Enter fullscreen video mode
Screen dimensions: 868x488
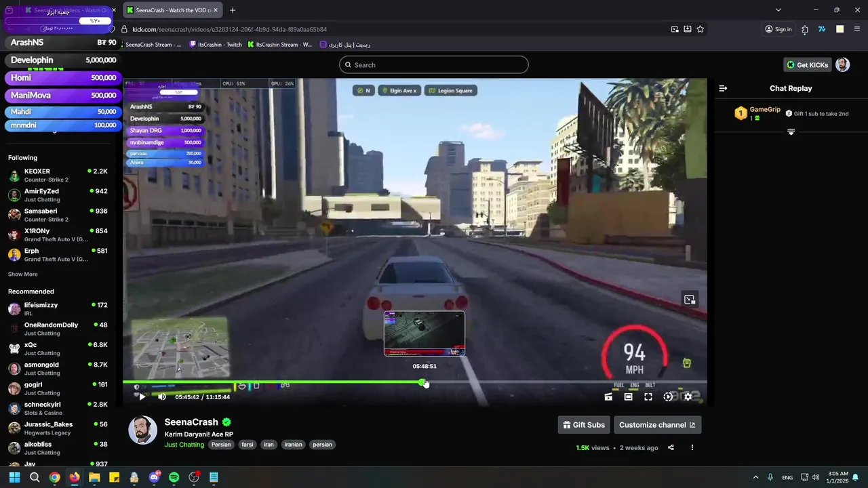coord(648,397)
